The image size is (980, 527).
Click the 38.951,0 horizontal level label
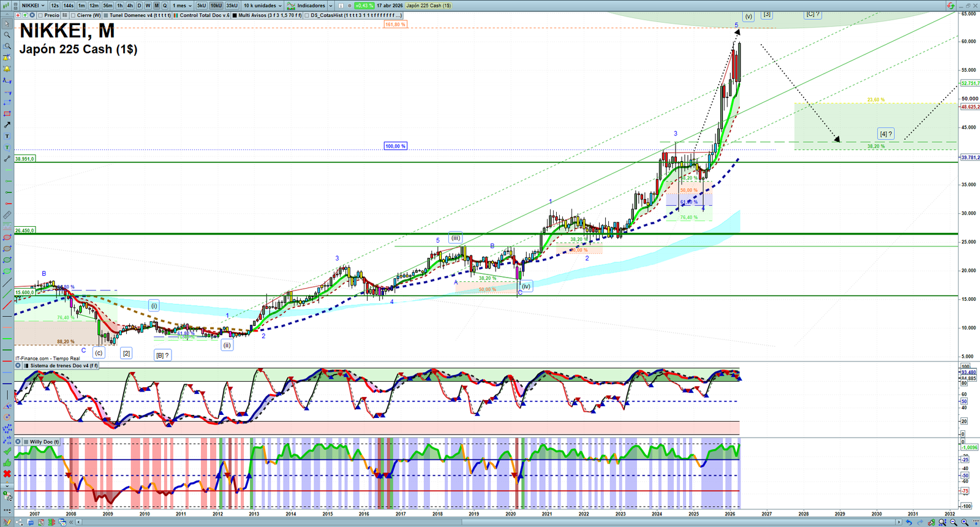pyautogui.click(x=25, y=159)
